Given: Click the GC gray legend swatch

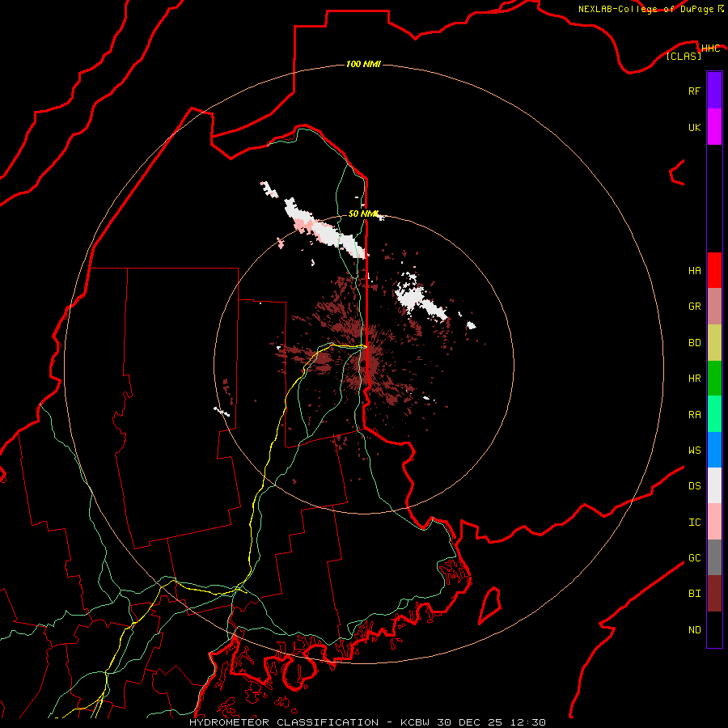Looking at the screenshot, I should coord(714,557).
